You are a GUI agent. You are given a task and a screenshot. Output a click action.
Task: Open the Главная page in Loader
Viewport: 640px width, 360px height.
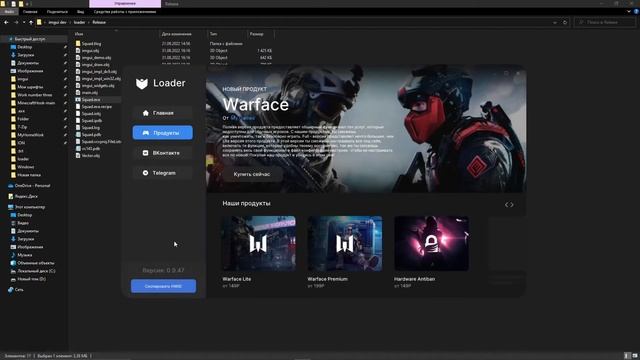point(162,113)
